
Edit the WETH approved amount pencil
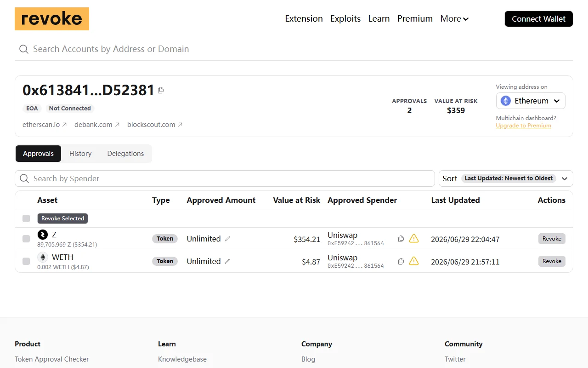[x=227, y=261]
